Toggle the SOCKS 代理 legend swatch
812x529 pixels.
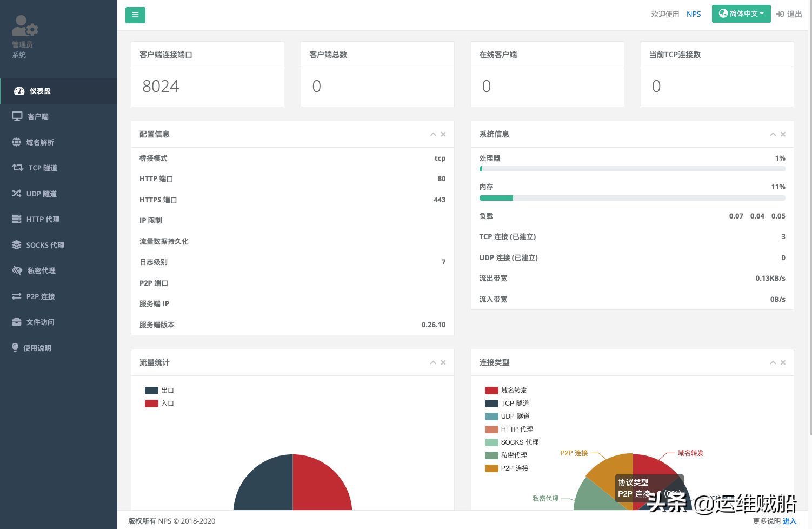[491, 442]
